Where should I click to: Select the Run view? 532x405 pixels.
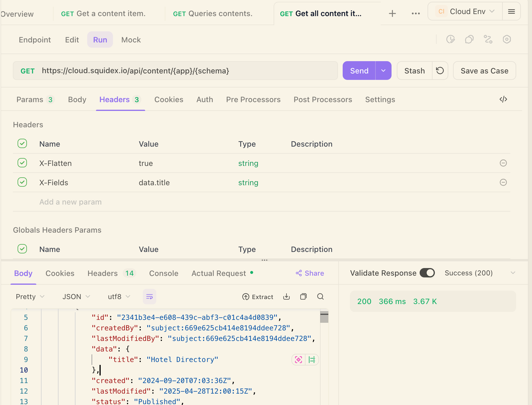click(100, 40)
